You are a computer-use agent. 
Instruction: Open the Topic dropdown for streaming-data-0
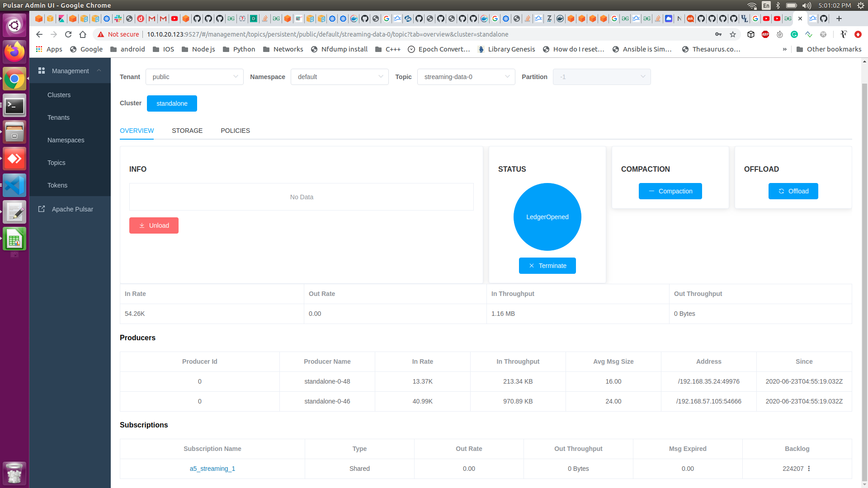pyautogui.click(x=466, y=77)
